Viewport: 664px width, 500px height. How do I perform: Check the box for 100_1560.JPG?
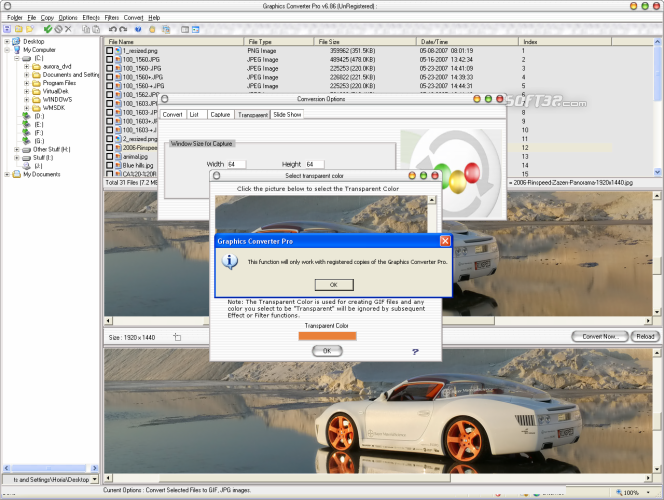pos(110,59)
